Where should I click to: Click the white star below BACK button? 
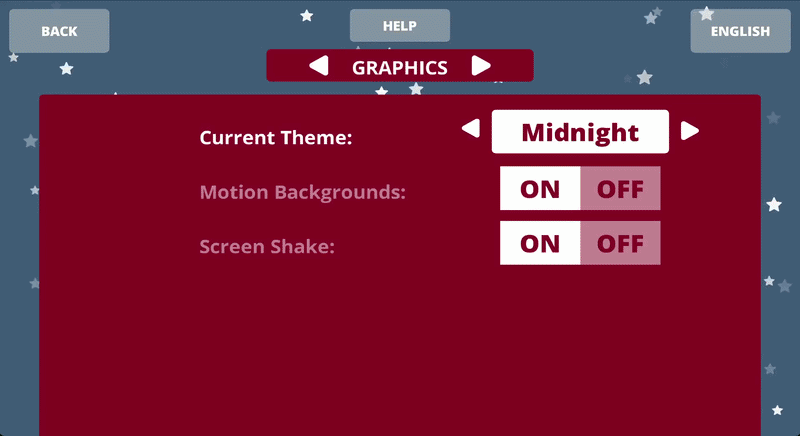coord(66,69)
